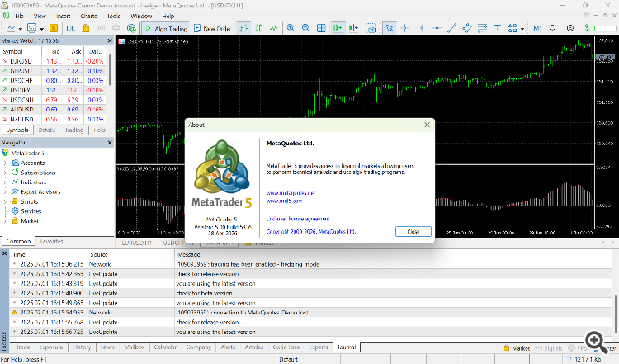Click the Market Watch panel scrollbar
Image resolution: width=619 pixels, height=364 pixels.
pyautogui.click(x=110, y=70)
